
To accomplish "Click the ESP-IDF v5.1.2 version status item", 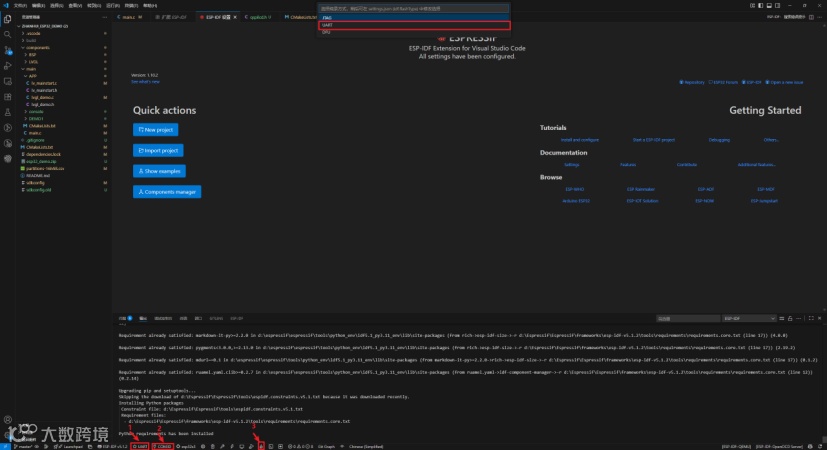I will pyautogui.click(x=112, y=446).
